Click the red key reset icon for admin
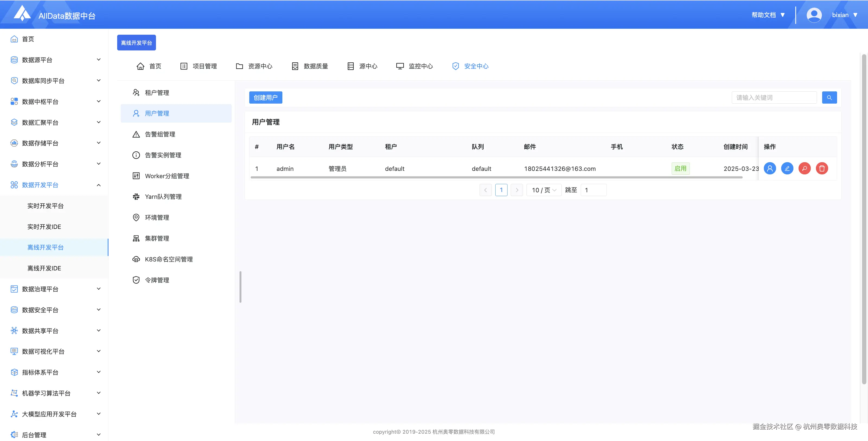868x441 pixels. click(x=804, y=168)
